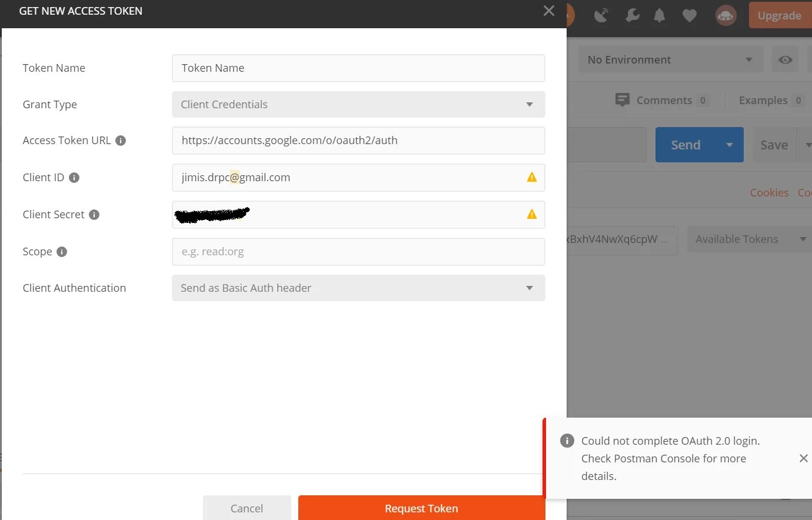This screenshot has width=812, height=520.
Task: Click the Cancel button
Action: pos(247,508)
